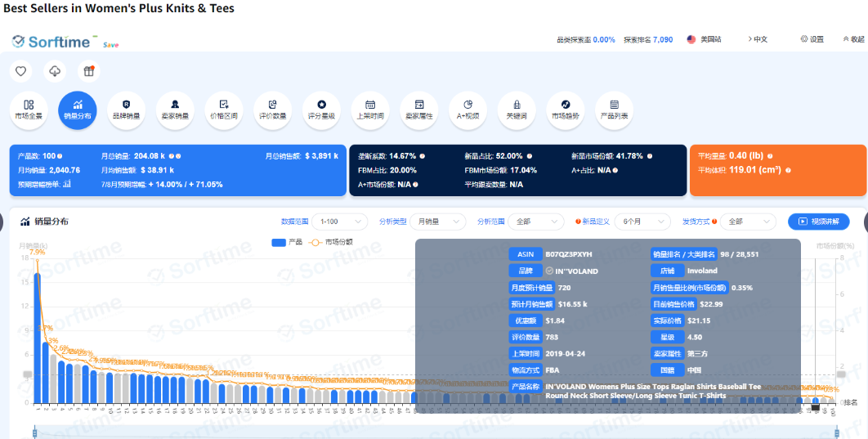Click the product name IN'VOLAND Womens Plus Size Tops
The image size is (868, 439).
point(653,391)
